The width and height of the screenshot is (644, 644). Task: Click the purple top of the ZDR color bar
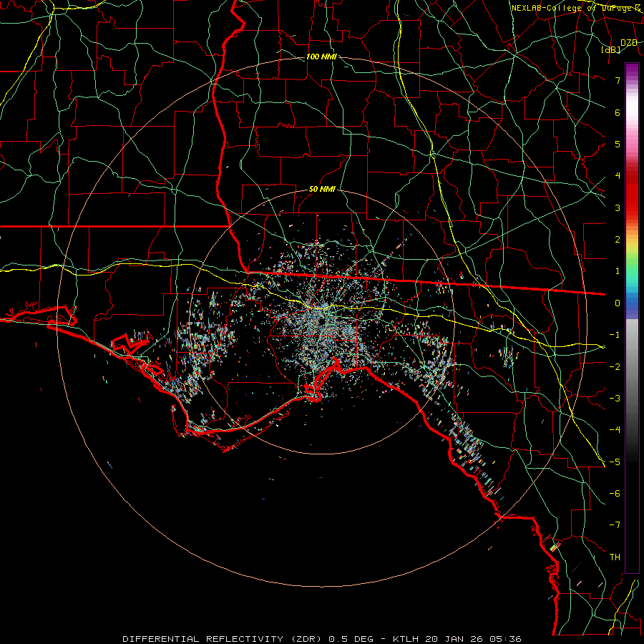tap(632, 70)
